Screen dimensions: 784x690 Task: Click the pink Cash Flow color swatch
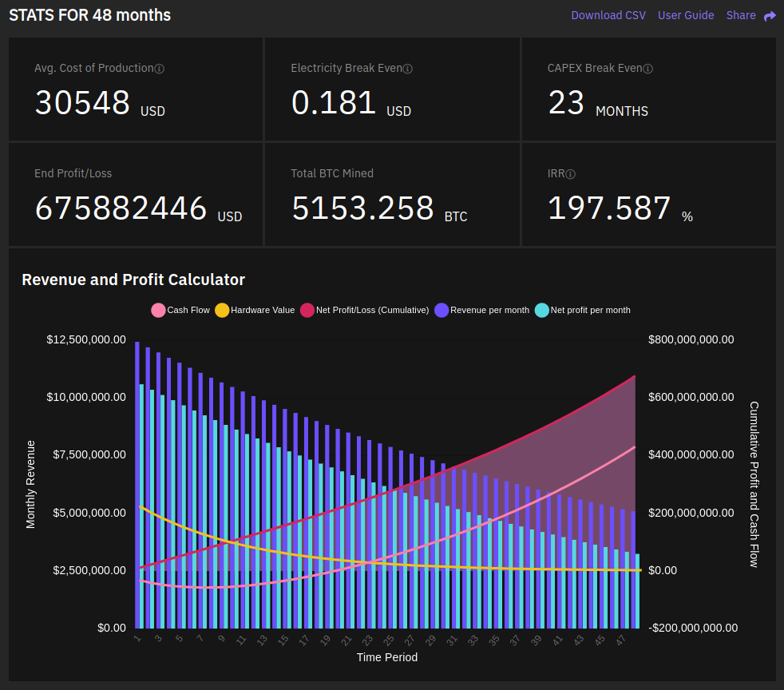(158, 310)
